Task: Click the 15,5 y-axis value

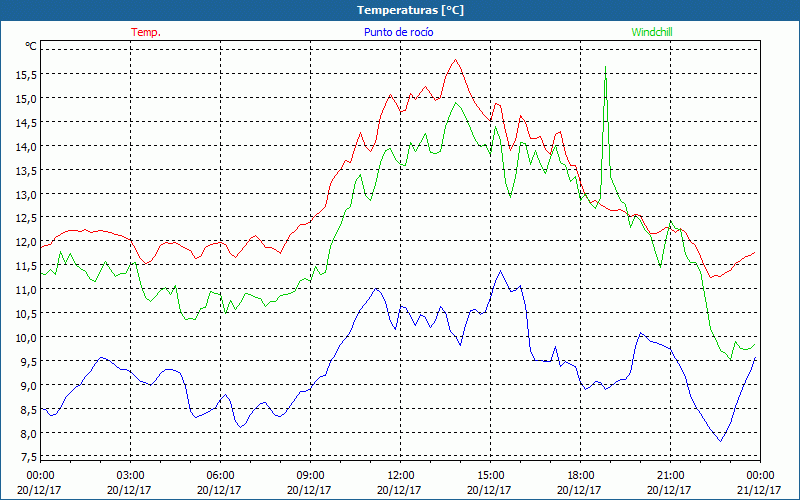Action: click(26, 74)
